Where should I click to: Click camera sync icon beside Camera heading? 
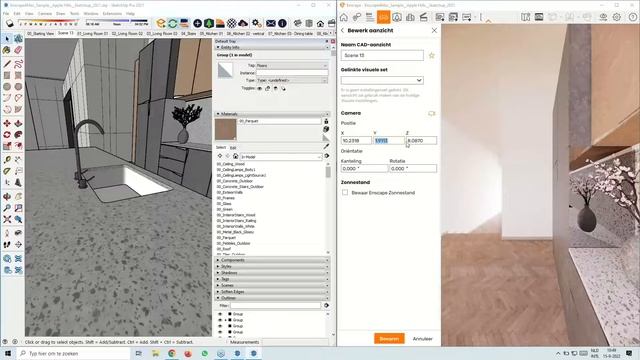pyautogui.click(x=431, y=113)
